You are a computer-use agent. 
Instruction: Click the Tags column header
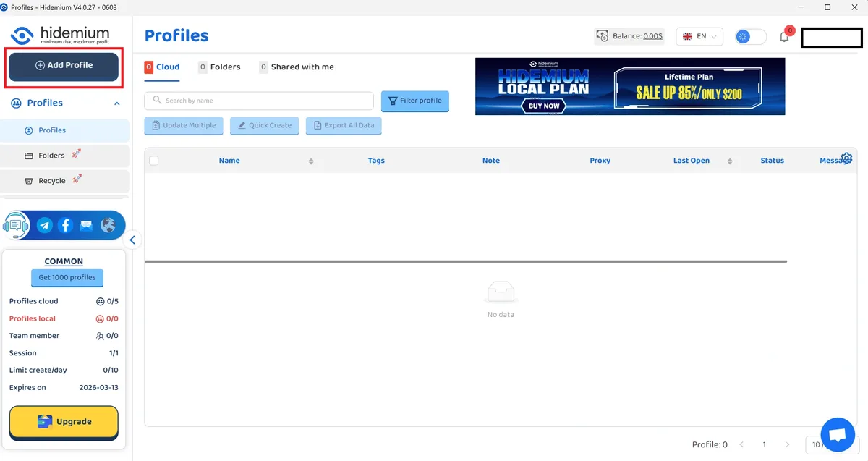[376, 161]
